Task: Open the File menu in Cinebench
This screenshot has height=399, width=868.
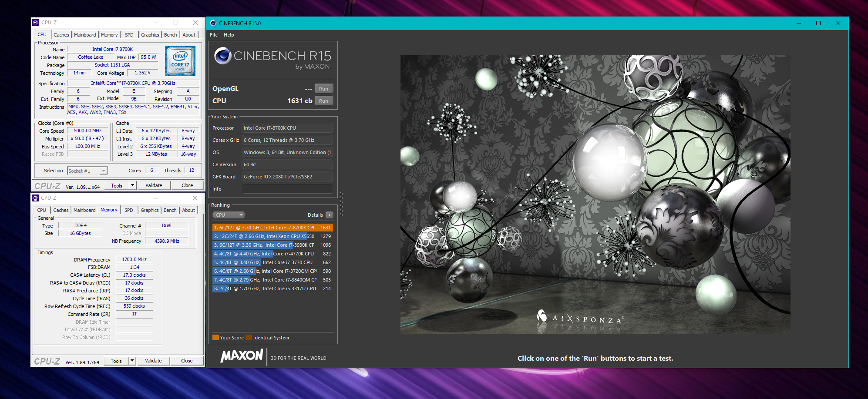Action: [x=214, y=35]
